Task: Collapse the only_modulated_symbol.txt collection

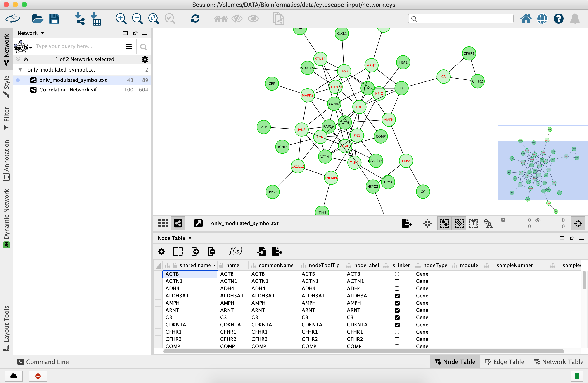Action: click(21, 70)
